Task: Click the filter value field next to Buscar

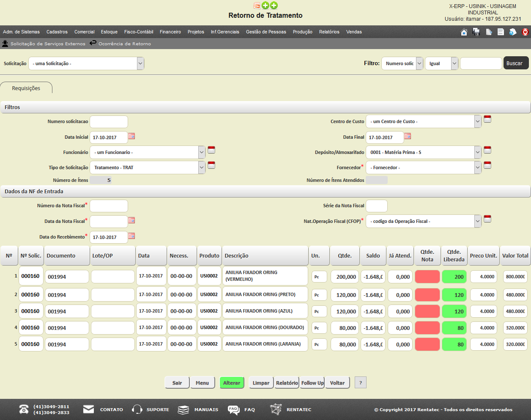Action: (x=481, y=63)
